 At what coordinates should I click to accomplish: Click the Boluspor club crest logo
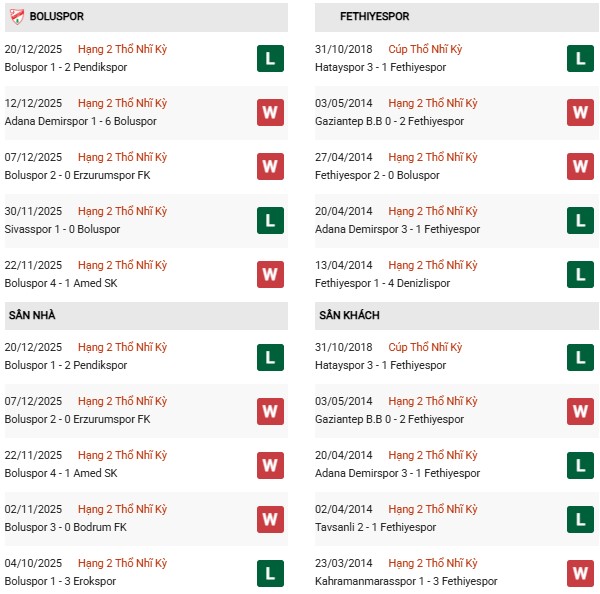(x=16, y=16)
